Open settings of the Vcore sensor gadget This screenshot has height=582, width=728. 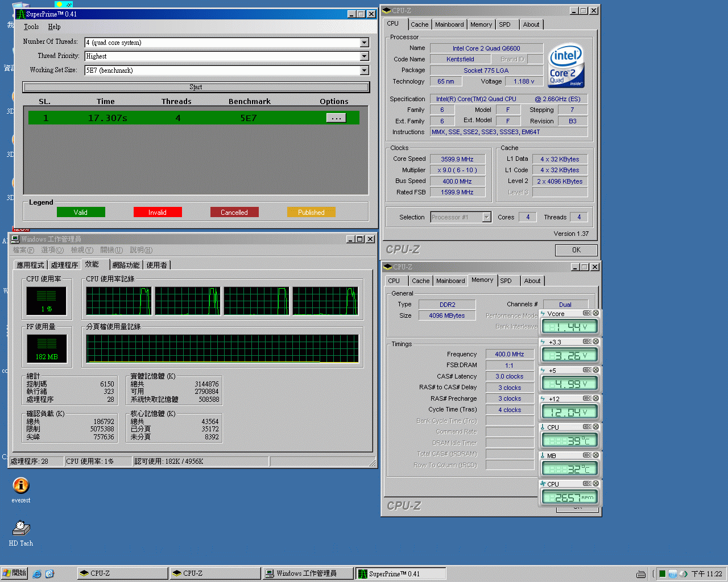[587, 313]
